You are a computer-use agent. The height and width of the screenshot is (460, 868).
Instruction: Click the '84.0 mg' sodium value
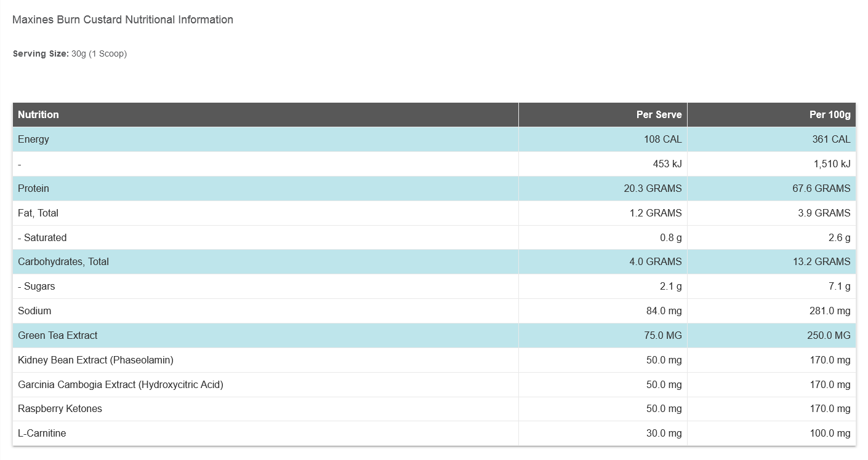pos(664,311)
